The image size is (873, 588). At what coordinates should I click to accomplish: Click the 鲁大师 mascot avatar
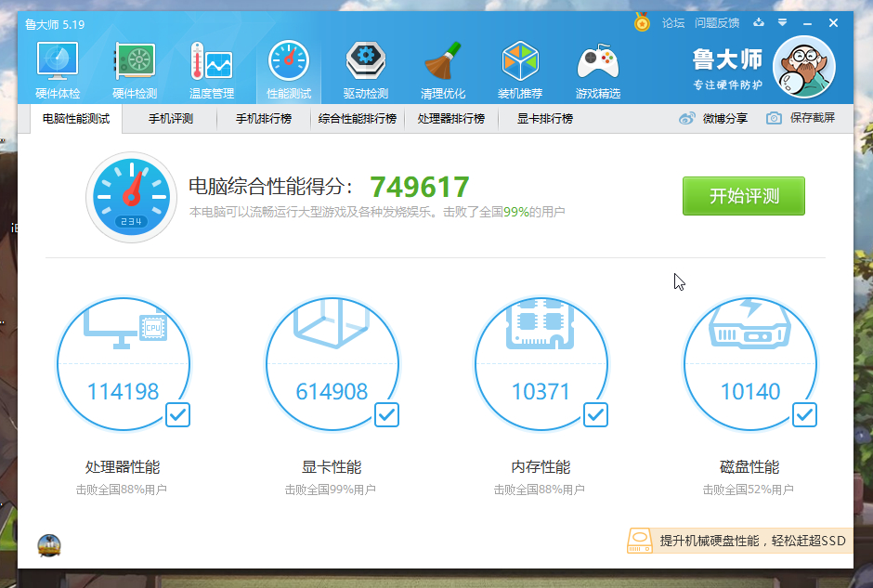pyautogui.click(x=804, y=67)
